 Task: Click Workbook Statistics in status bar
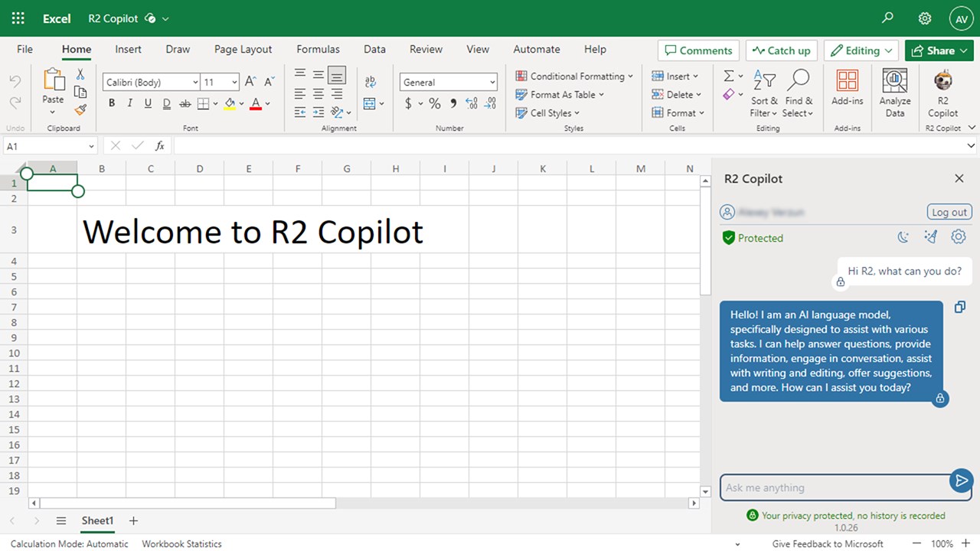(x=181, y=543)
